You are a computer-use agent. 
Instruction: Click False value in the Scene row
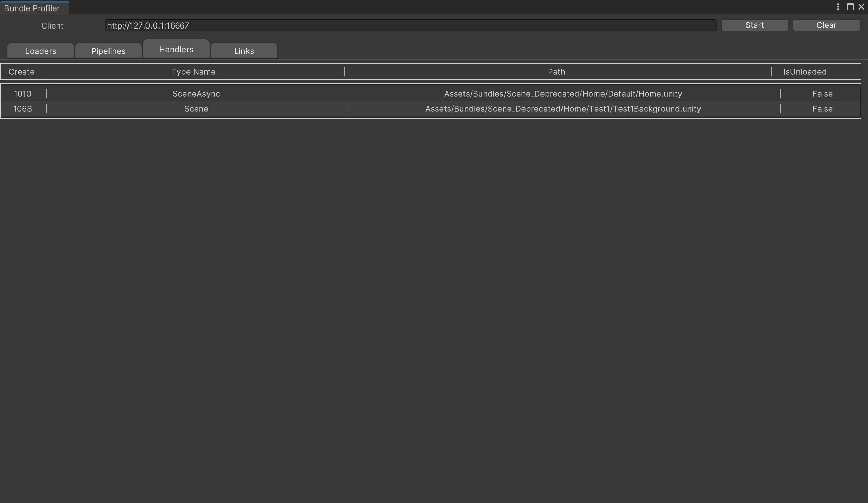point(822,109)
